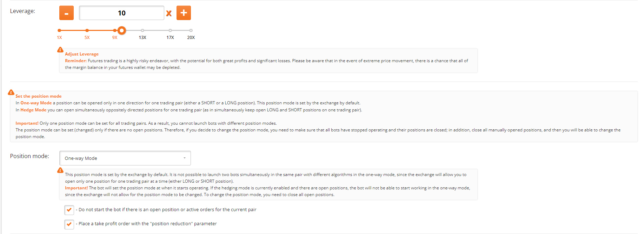Open the Position mode dropdown

125,158
